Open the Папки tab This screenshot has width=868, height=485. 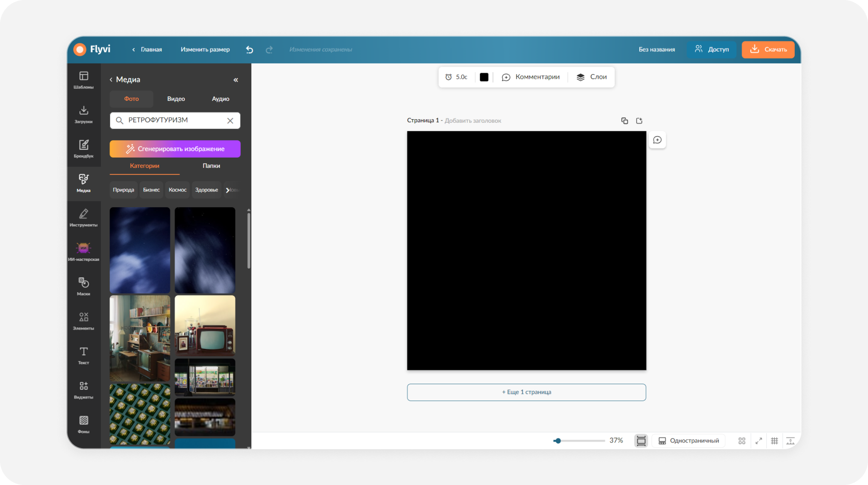tap(211, 166)
